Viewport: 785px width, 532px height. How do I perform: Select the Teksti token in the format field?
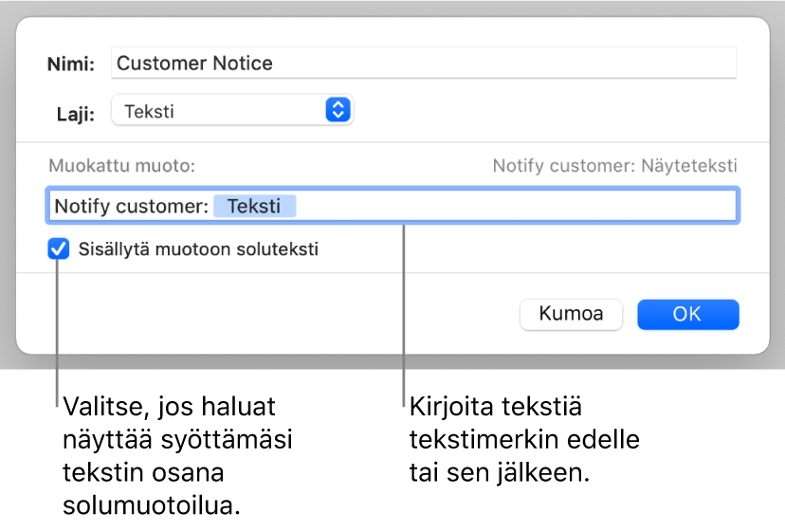point(254,206)
